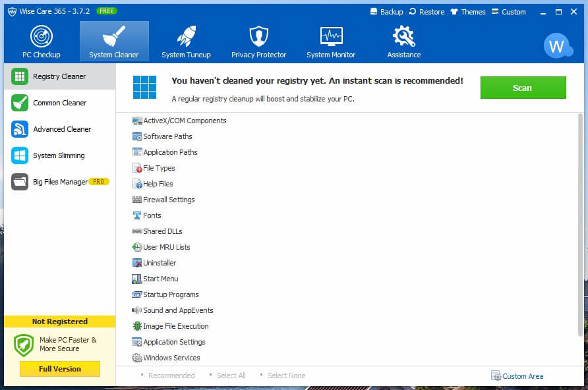The image size is (588, 390).
Task: Click the 'Make PC Faster & More Secure' text
Action: [68, 345]
